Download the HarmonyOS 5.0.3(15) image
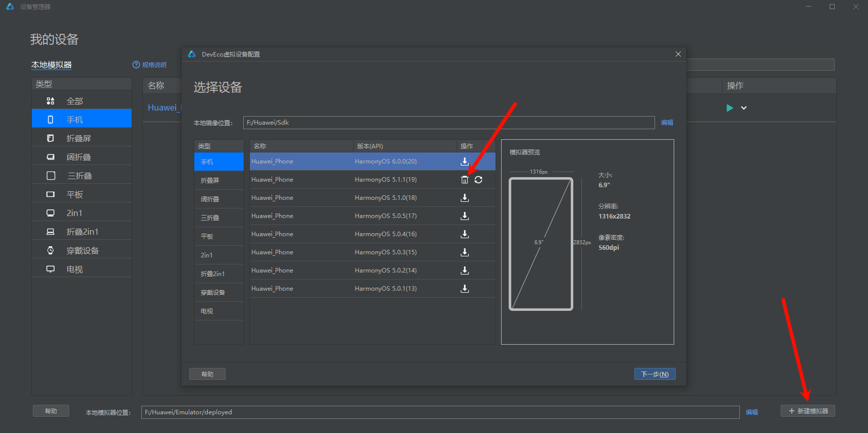The width and height of the screenshot is (868, 433). [x=465, y=252]
